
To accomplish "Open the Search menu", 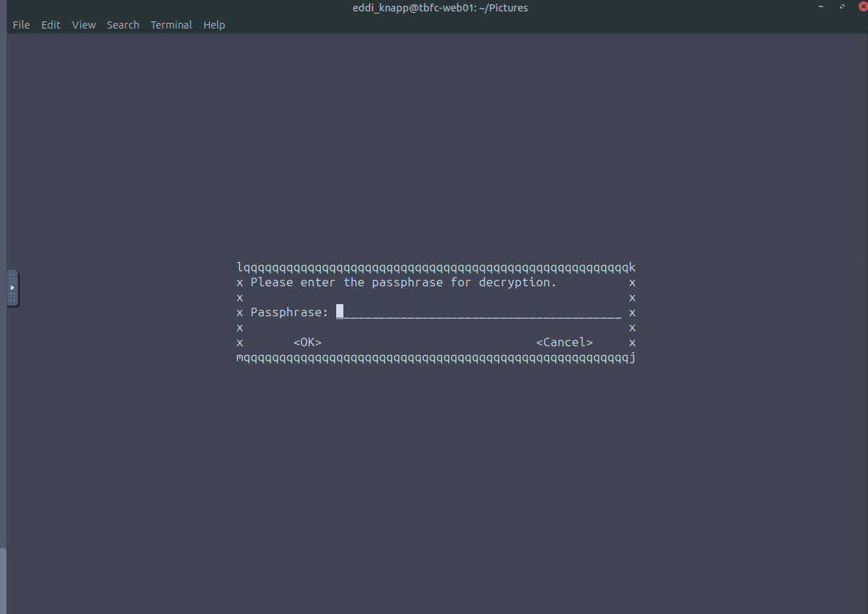I will (x=123, y=25).
